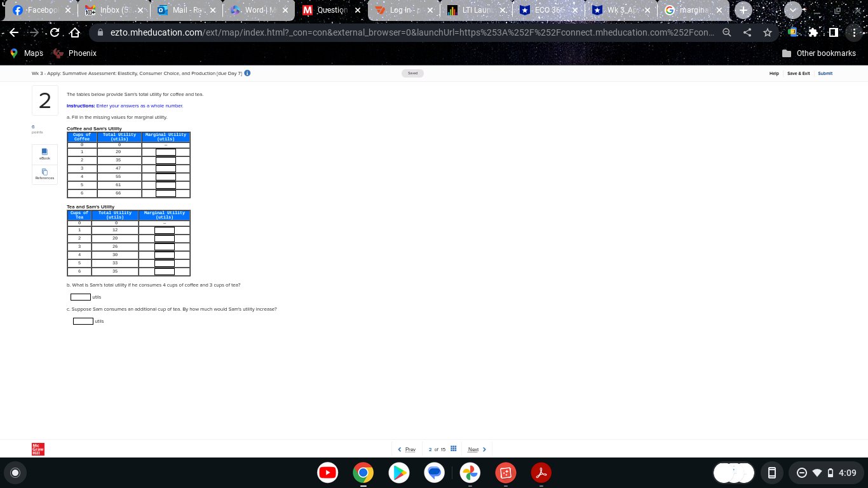Launch Google Play Store from the shelf
Image resolution: width=868 pixels, height=488 pixels.
pyautogui.click(x=398, y=473)
